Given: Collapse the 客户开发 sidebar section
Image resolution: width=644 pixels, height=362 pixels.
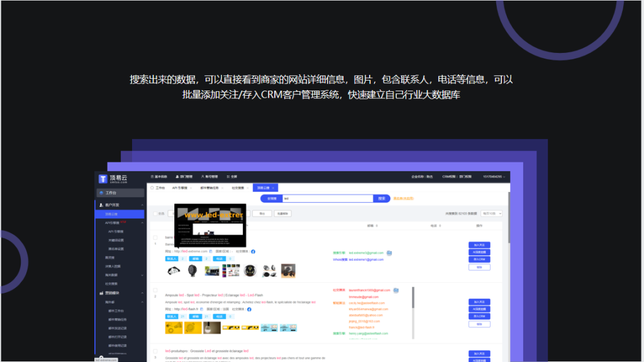Looking at the screenshot, I should click(142, 205).
